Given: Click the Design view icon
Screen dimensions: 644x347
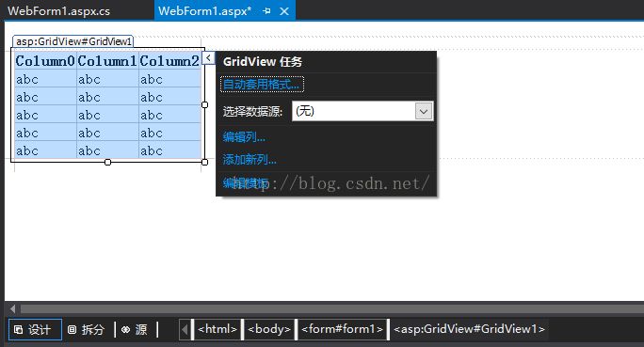Looking at the screenshot, I should pos(19,330).
